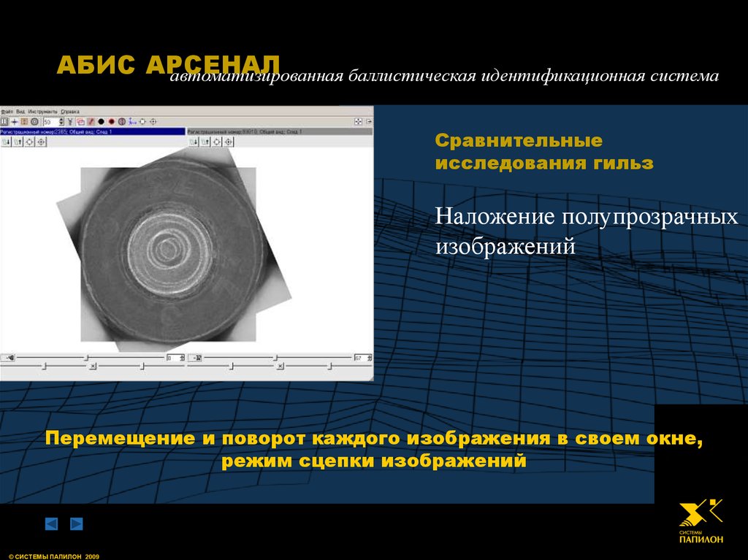Screen dimensions: 748x560
Task: Click the blue crosshair toolbar icon
Action: point(14,121)
